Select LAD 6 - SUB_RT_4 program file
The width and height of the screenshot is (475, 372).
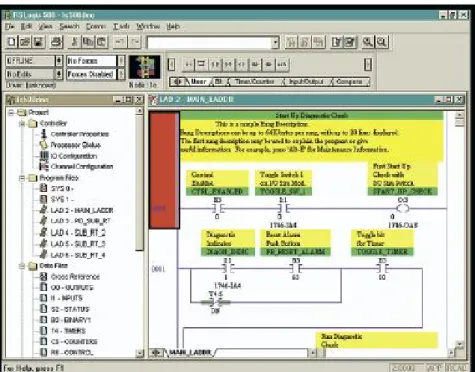[x=78, y=255]
